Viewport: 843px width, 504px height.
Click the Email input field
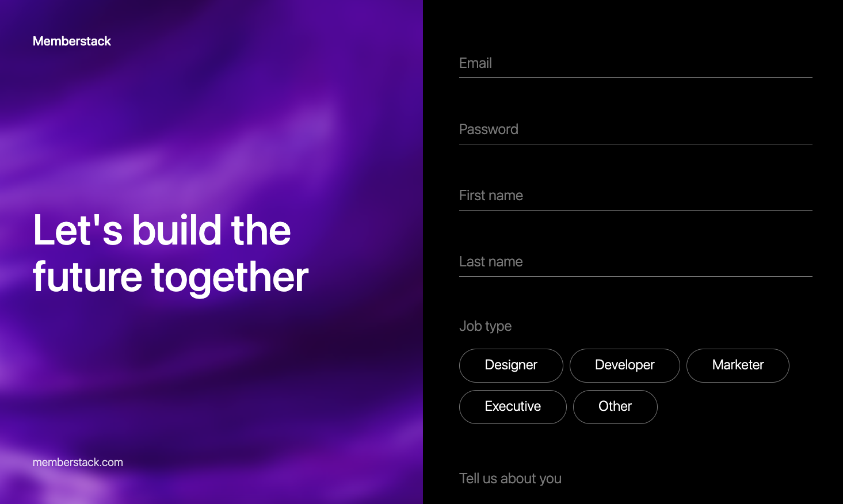[633, 63]
